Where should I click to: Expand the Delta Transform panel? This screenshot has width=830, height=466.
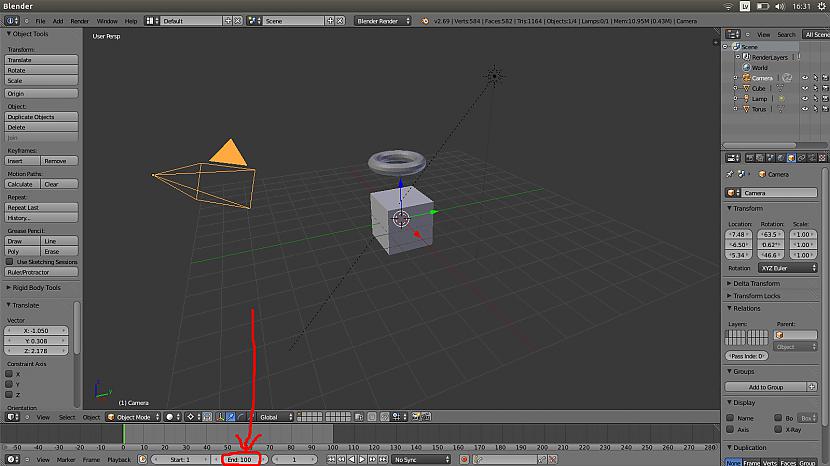pos(756,283)
